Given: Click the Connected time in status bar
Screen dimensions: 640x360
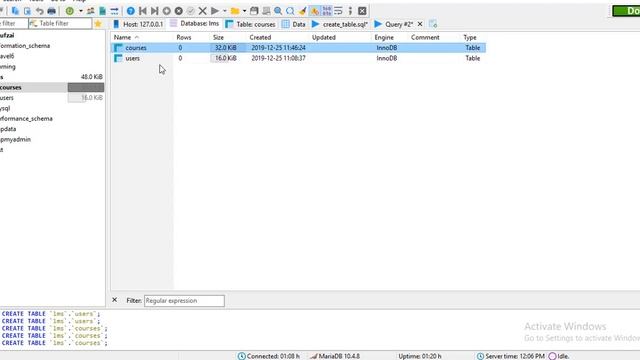Looking at the screenshot, I should tap(269, 356).
